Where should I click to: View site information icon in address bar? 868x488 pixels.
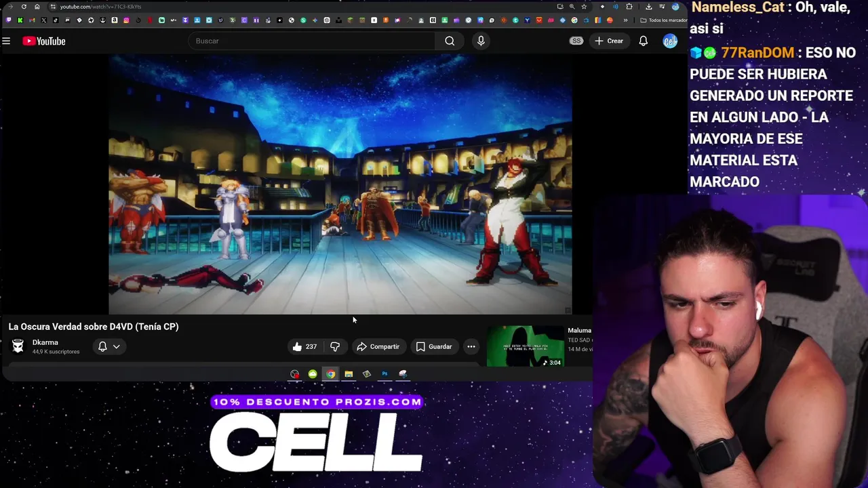click(x=53, y=7)
